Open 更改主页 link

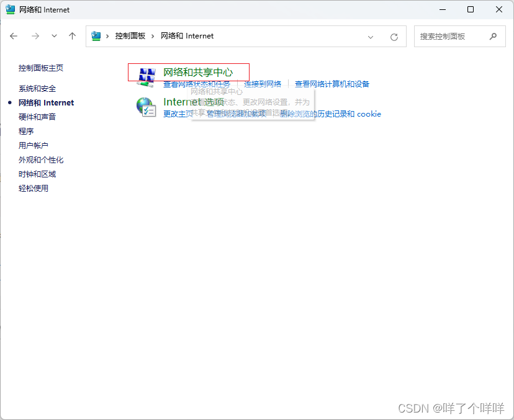pos(178,114)
